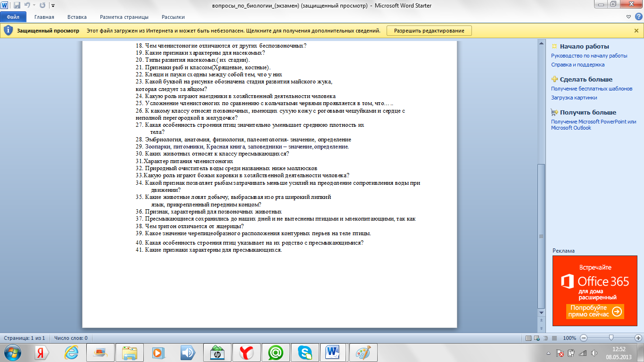Viewport: 644px width, 362px height.
Task: Click the blue speaker app icon on taskbar
Action: [188, 353]
